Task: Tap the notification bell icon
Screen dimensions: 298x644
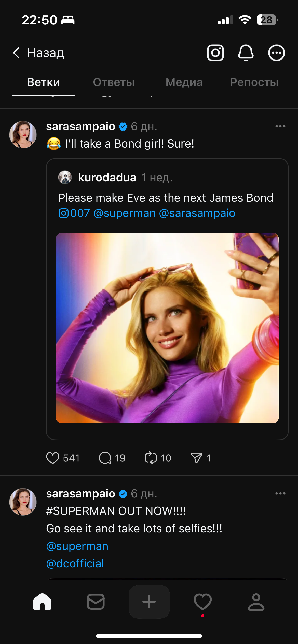Action: (246, 53)
